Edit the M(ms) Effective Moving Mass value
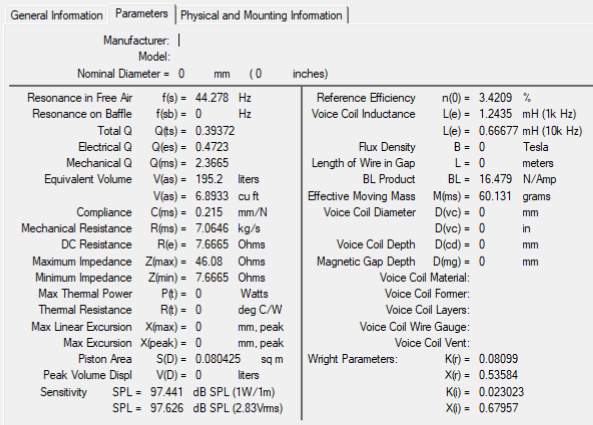The width and height of the screenshot is (593, 425). (495, 196)
